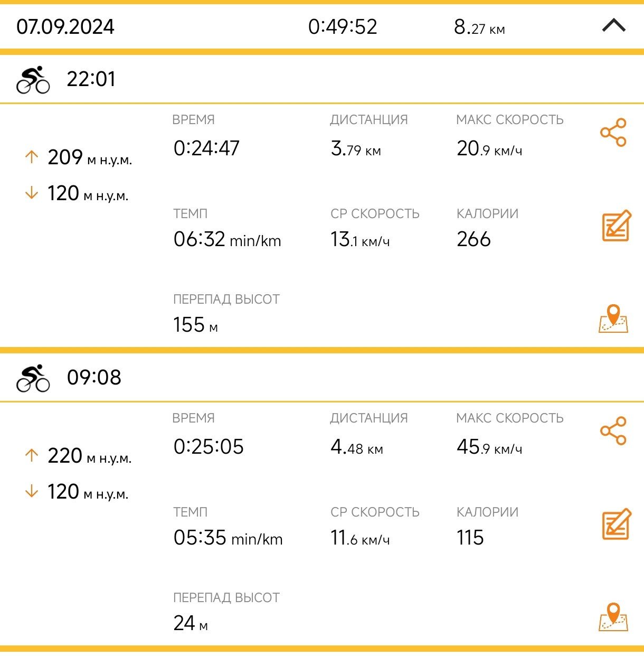Image resolution: width=644 pixels, height=656 pixels.
Task: Open route map for the 22:01 ride
Action: point(613,318)
